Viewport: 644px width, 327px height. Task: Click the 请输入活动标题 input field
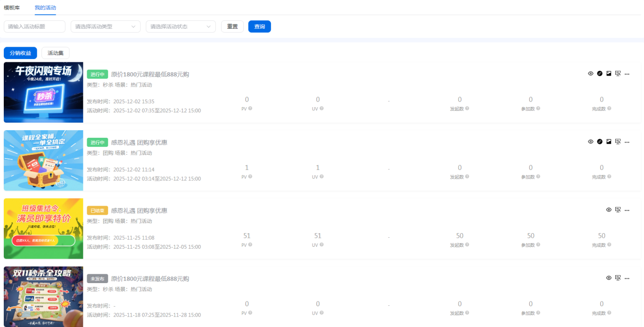34,26
